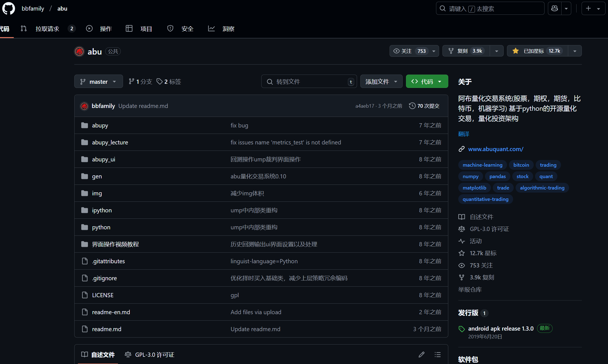Expand the master branch selector
The height and width of the screenshot is (364, 608).
98,82
